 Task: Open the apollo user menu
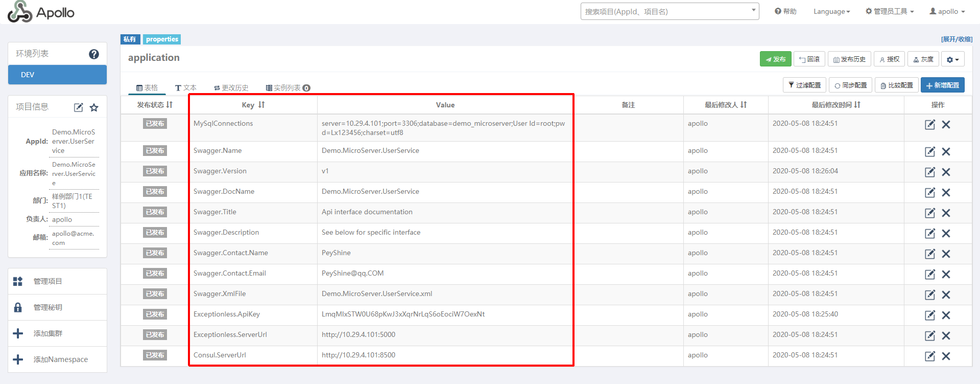click(947, 11)
